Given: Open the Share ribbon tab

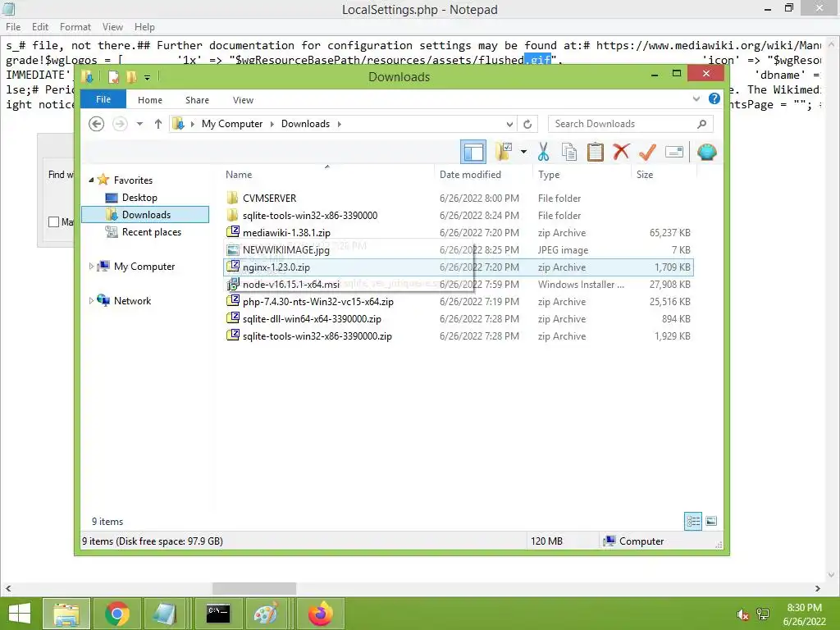Looking at the screenshot, I should click(x=197, y=100).
